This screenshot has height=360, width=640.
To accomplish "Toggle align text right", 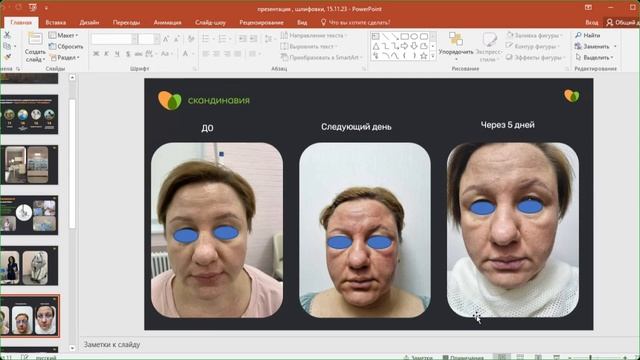I will point(227,54).
